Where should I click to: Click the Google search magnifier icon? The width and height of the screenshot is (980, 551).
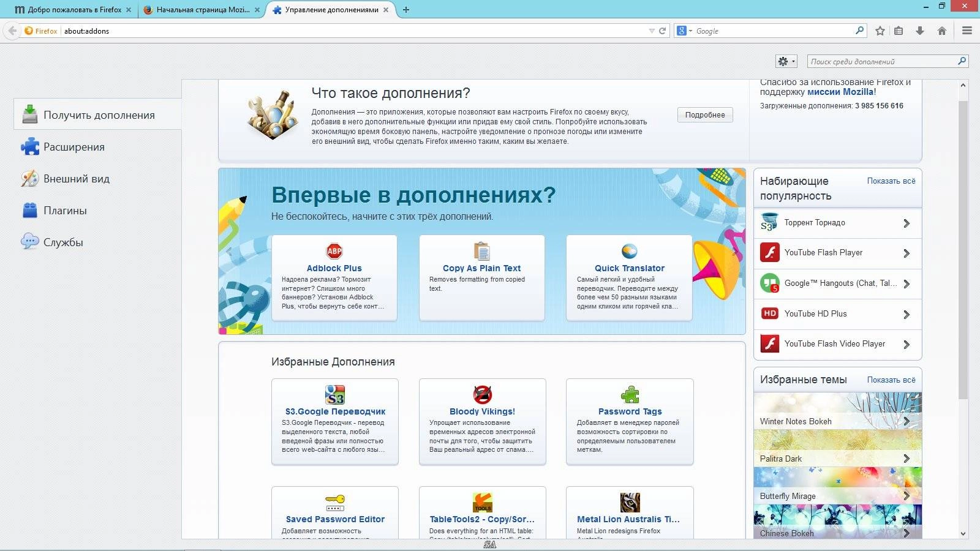point(859,30)
